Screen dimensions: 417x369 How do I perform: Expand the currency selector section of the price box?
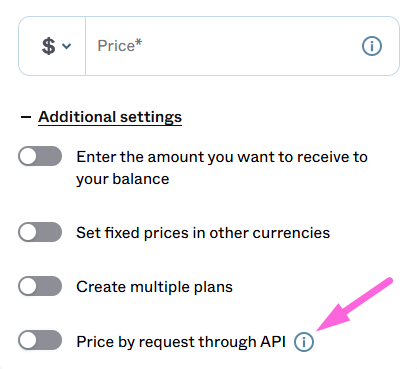click(52, 46)
